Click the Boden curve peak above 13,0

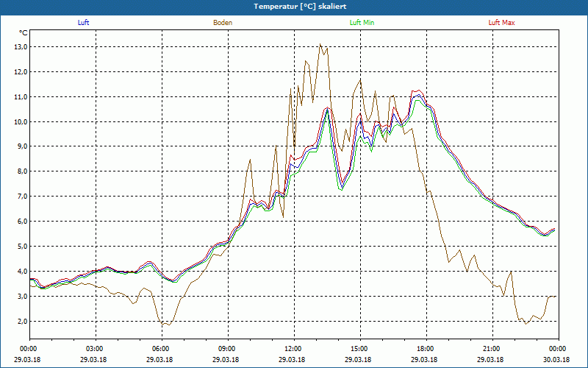[320, 44]
